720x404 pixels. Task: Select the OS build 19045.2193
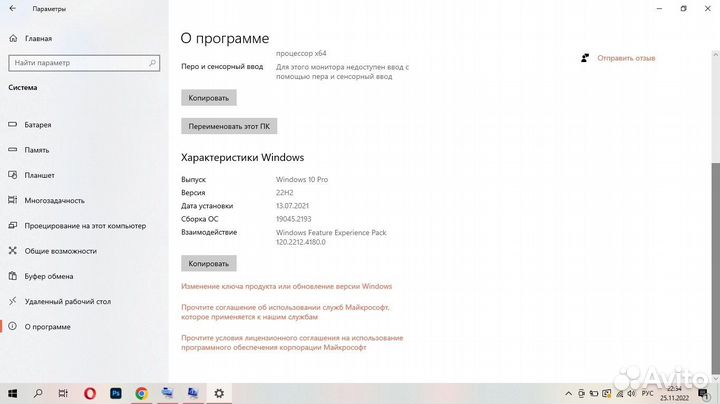tap(293, 219)
